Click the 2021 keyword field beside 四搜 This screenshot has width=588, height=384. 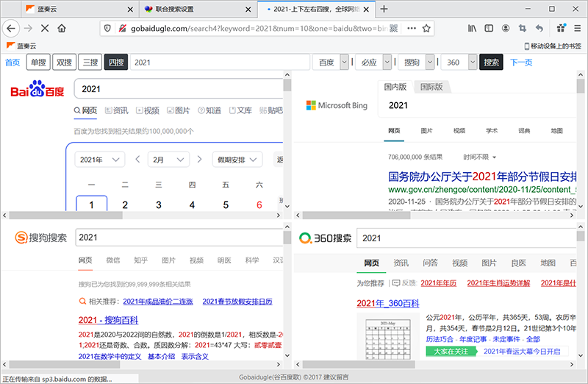coord(219,63)
